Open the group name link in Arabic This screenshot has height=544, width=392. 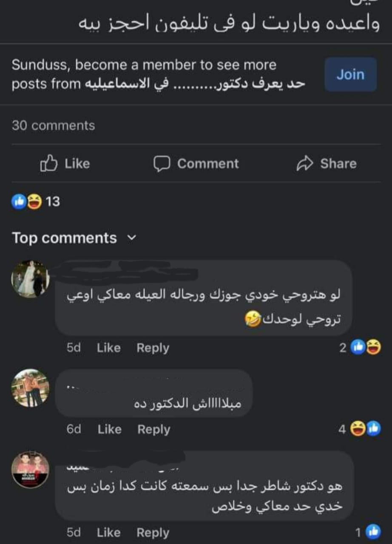[x=195, y=84]
